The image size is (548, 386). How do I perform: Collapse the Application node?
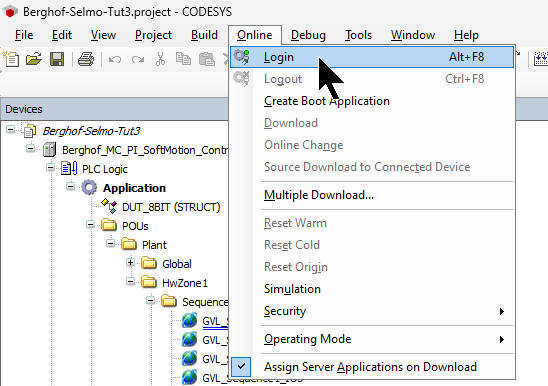[70, 186]
